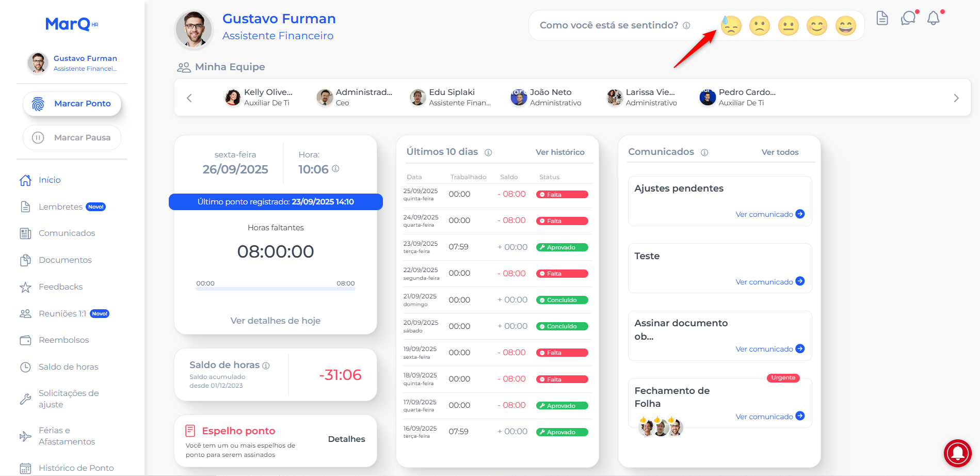Select the very sad sweating emoji
The height and width of the screenshot is (476, 980).
731,25
